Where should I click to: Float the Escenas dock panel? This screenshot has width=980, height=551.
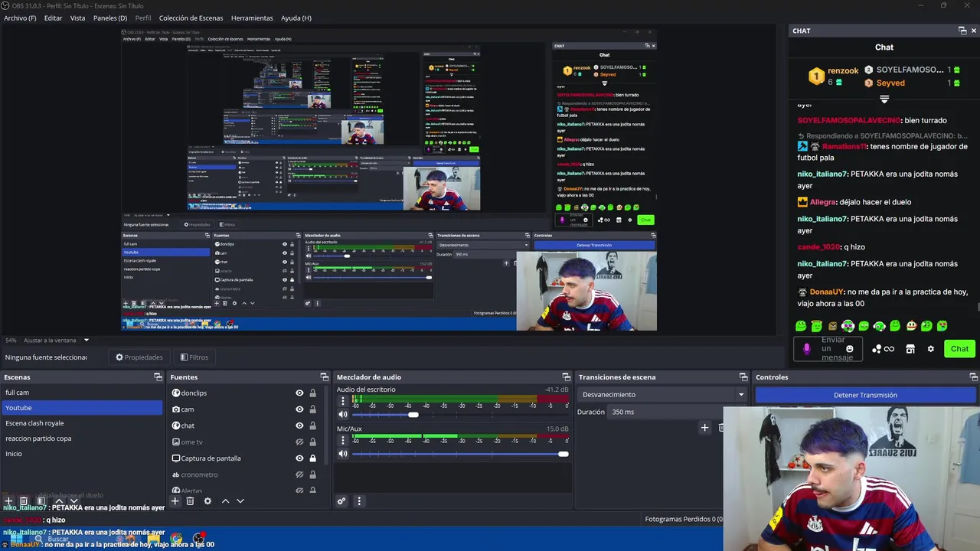(158, 377)
